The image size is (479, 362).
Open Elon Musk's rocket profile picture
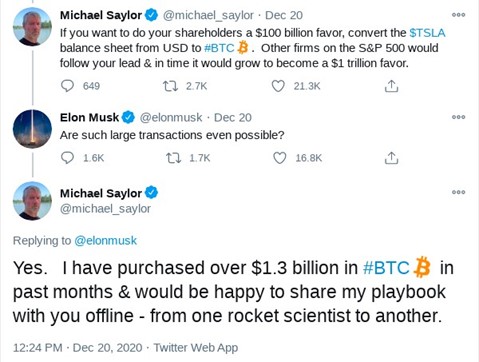[x=32, y=129]
